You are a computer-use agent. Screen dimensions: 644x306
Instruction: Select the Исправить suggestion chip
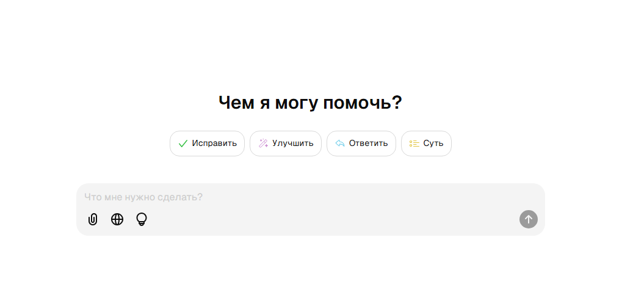coord(207,144)
